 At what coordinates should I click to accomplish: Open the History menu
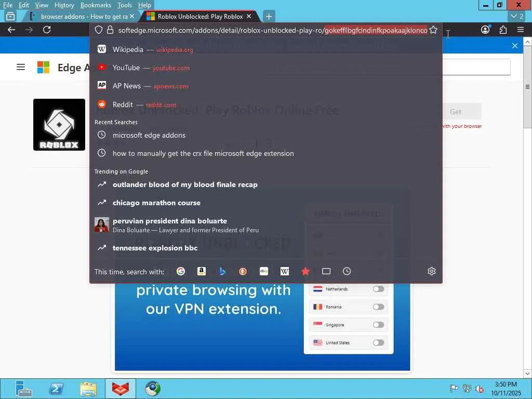pyautogui.click(x=64, y=5)
